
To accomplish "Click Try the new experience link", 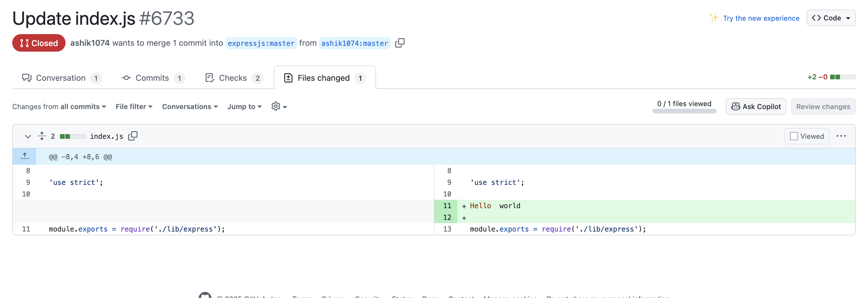I will click(x=761, y=18).
